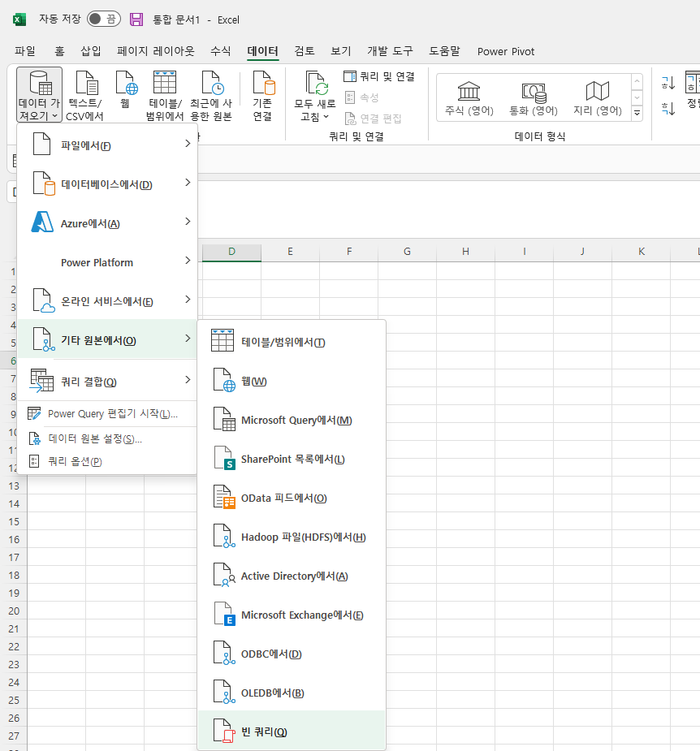The height and width of the screenshot is (751, 700).
Task: Choose Microsoft Exchange에서 option
Action: tap(292, 614)
